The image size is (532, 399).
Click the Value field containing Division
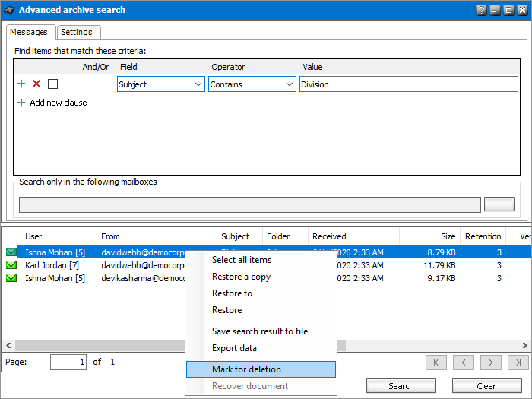pyautogui.click(x=408, y=84)
